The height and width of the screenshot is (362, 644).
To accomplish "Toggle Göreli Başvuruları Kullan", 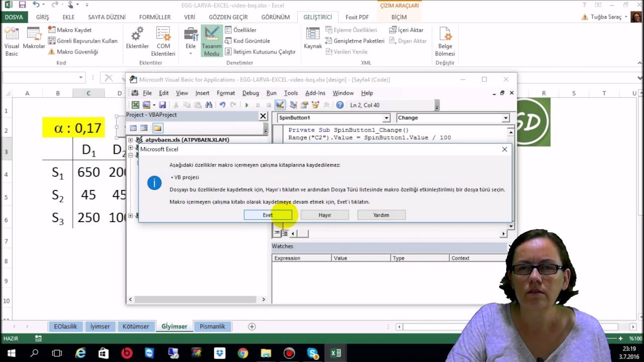I will (83, 41).
